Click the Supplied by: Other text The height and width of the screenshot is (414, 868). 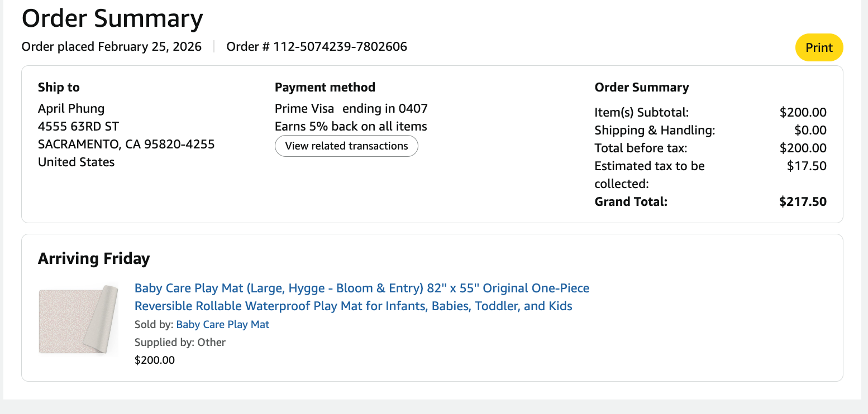click(180, 343)
